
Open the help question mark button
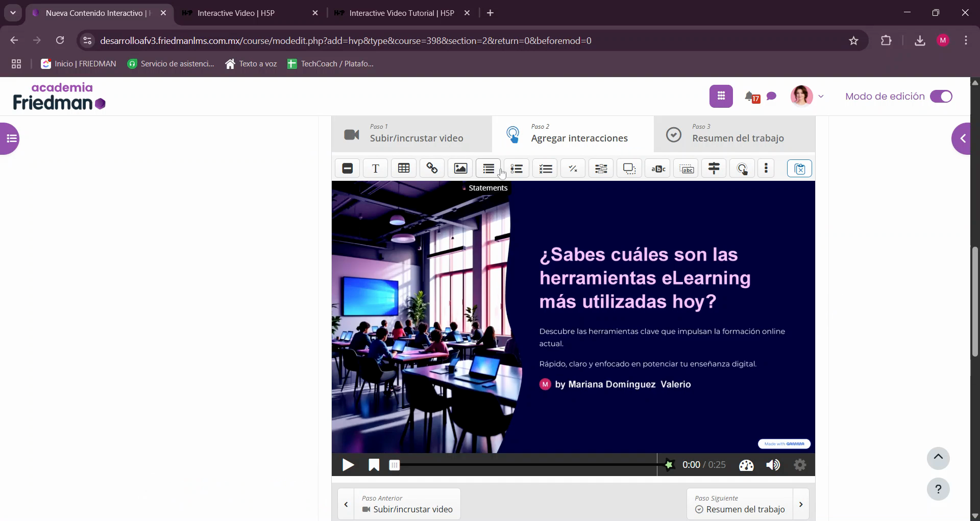click(938, 489)
